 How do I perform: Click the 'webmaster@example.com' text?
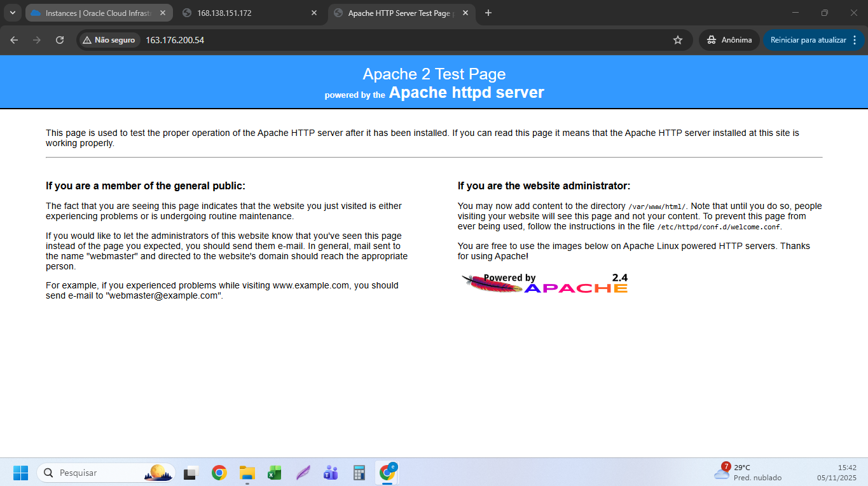click(x=163, y=295)
